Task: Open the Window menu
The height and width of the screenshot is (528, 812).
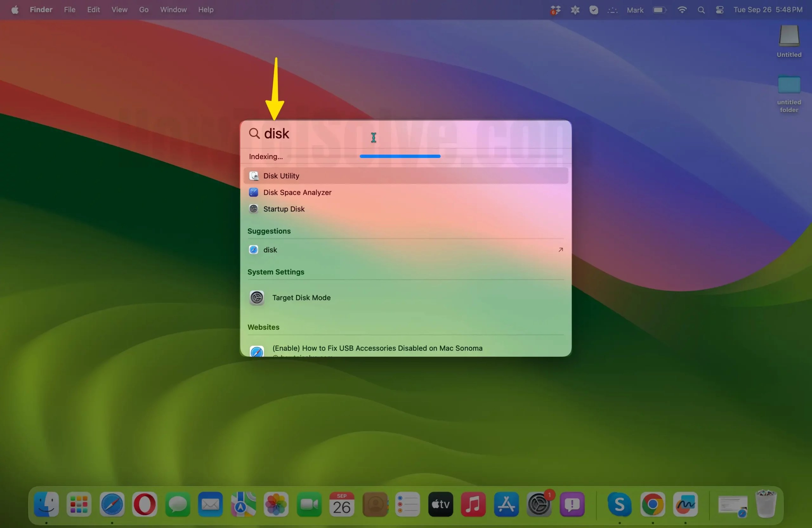Action: [x=173, y=10]
